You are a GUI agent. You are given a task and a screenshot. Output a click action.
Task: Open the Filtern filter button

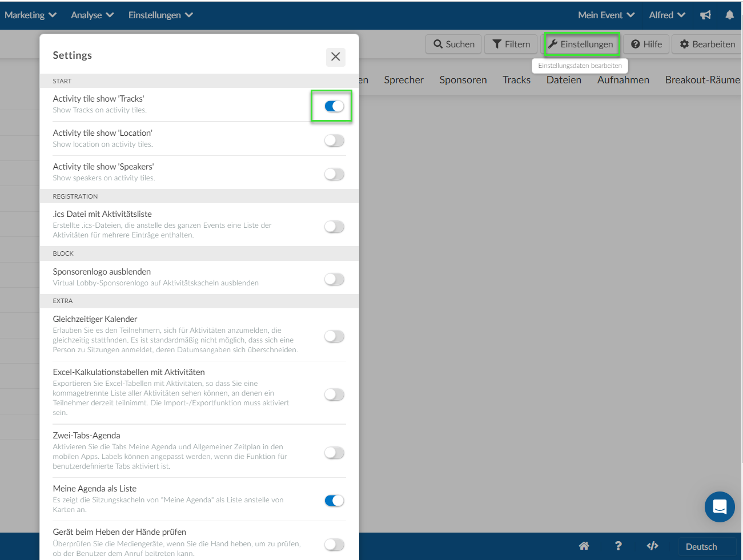pyautogui.click(x=511, y=44)
